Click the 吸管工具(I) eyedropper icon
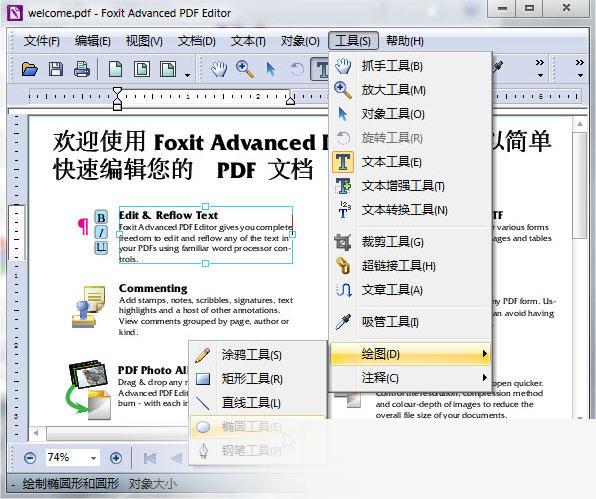This screenshot has width=596, height=499. pos(344,322)
